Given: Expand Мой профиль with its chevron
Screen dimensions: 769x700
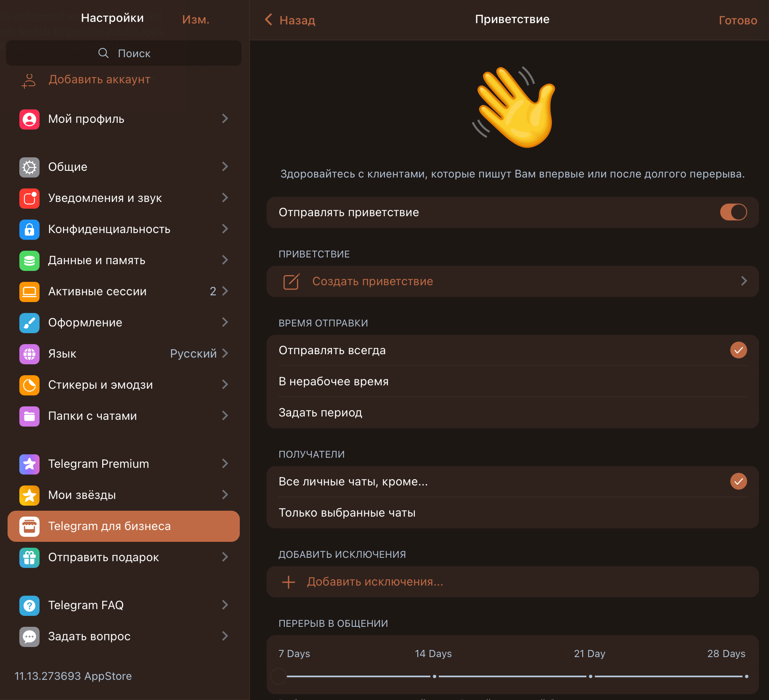Looking at the screenshot, I should (x=225, y=119).
